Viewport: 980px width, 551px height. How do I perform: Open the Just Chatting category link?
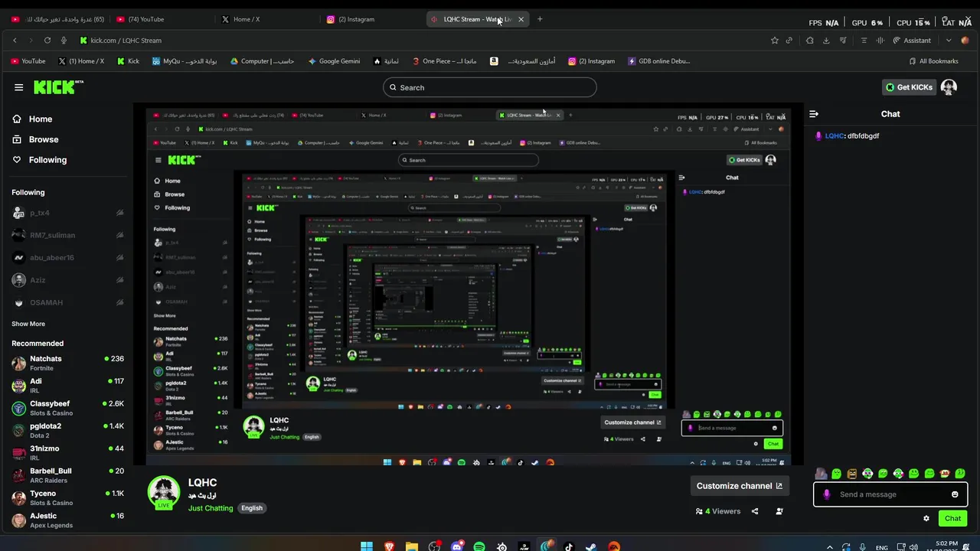click(211, 508)
